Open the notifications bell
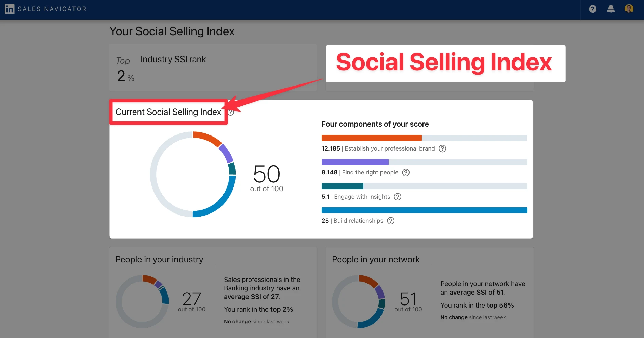 (611, 9)
